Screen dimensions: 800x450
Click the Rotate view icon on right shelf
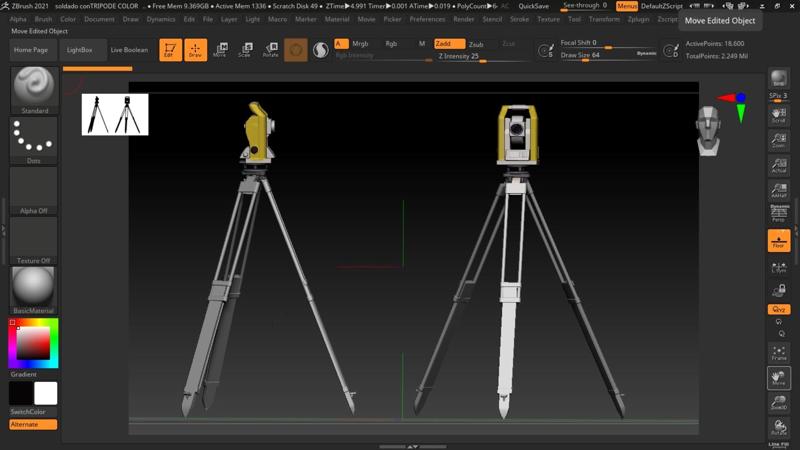(x=779, y=428)
